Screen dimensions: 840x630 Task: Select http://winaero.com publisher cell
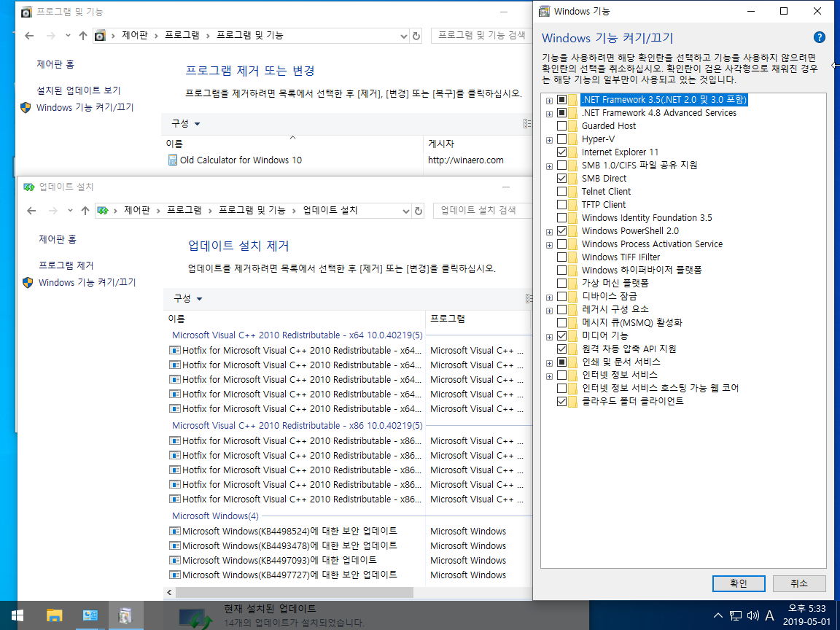click(x=465, y=160)
